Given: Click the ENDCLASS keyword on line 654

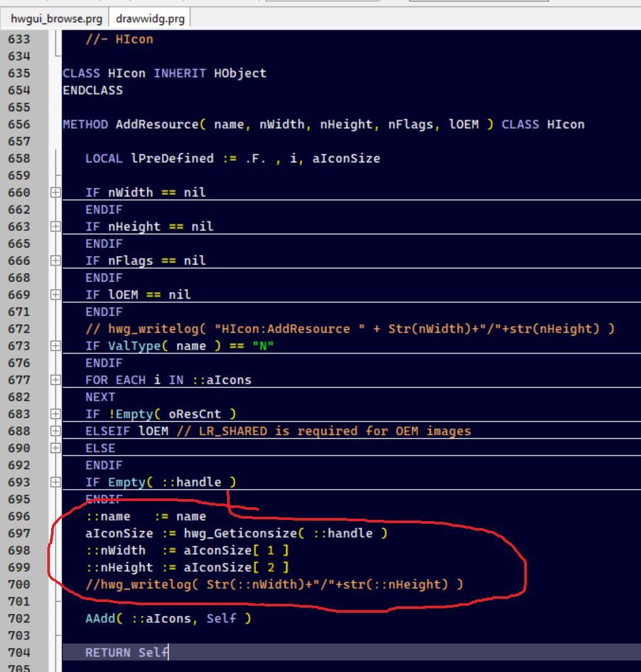Looking at the screenshot, I should [93, 90].
